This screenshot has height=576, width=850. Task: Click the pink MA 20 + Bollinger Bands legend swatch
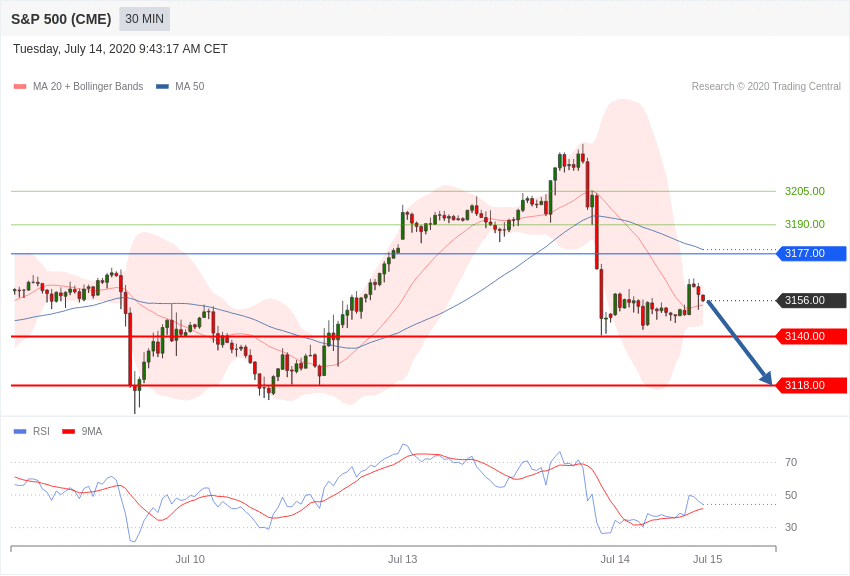click(x=20, y=86)
